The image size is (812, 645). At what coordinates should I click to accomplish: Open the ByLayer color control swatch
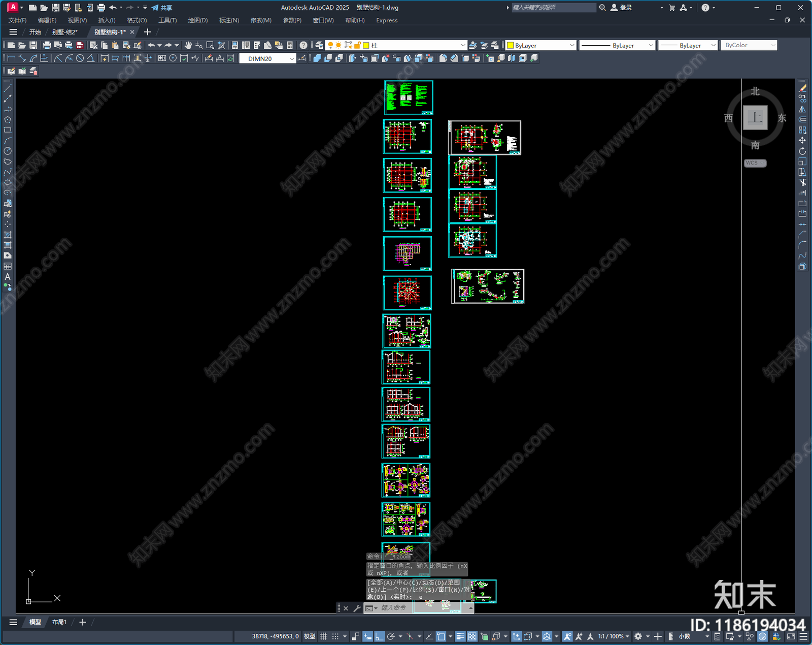point(541,45)
